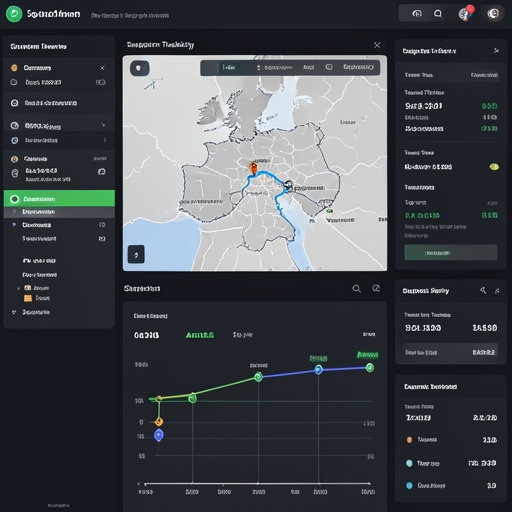Toggle the yellow switch in right panel
The width and height of the screenshot is (512, 512).
click(x=494, y=167)
